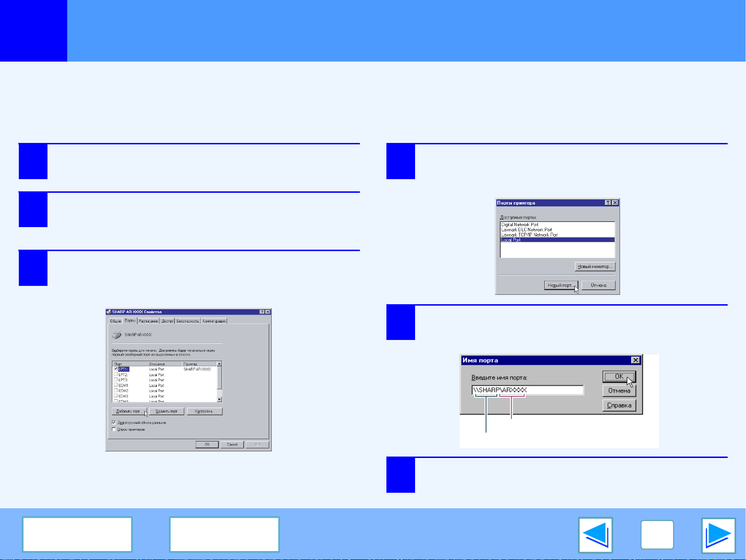Image resolution: width=746 pixels, height=560 pixels.
Task: Open the Безопасность tab
Action: tap(188, 321)
